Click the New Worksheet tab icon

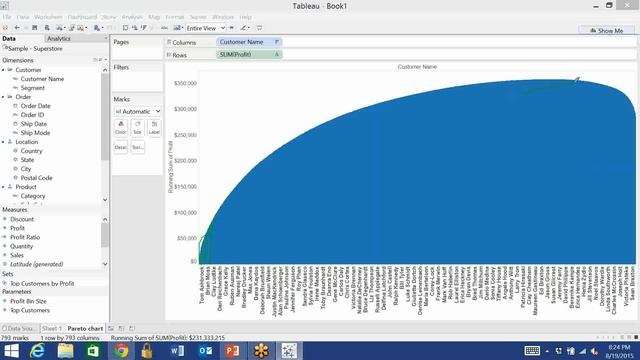[x=111, y=328]
